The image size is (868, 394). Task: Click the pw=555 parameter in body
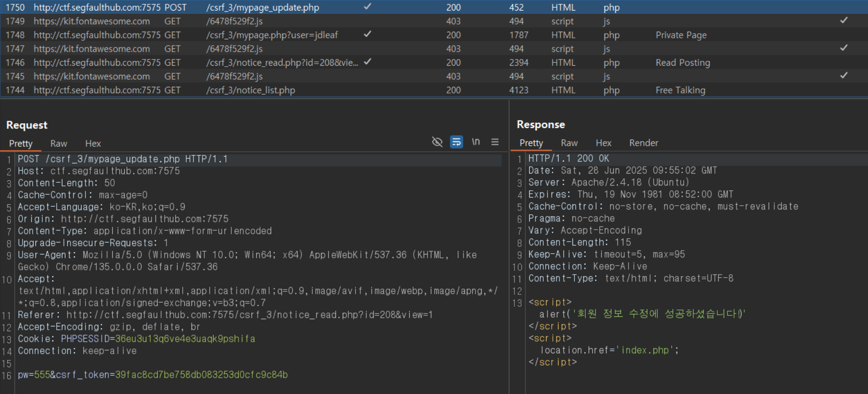pyautogui.click(x=34, y=375)
